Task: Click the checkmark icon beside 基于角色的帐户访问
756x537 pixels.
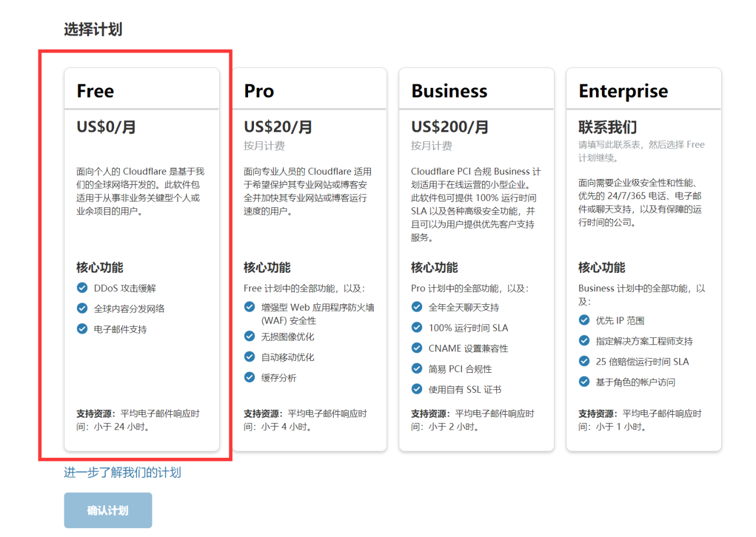Action: point(584,382)
